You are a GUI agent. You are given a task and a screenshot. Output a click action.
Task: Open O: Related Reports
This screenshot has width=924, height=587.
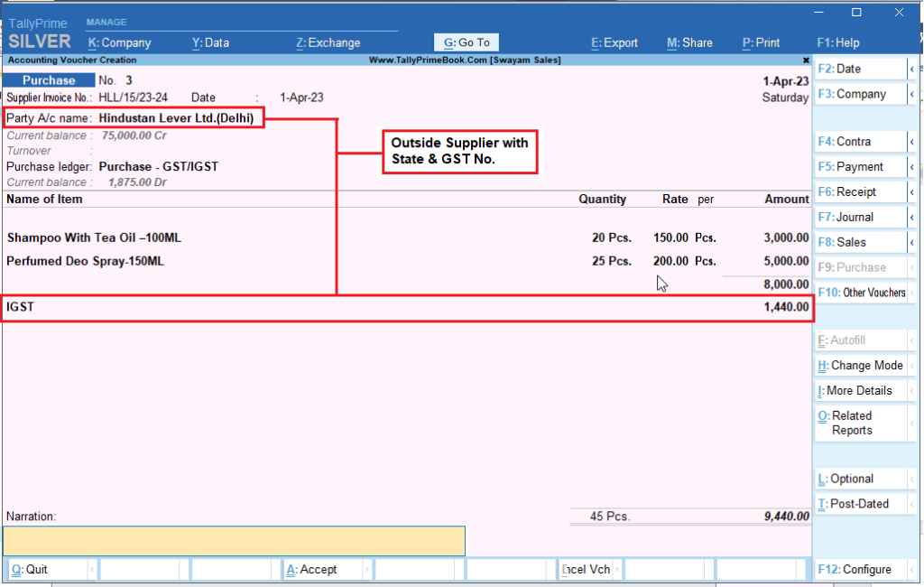tap(860, 423)
